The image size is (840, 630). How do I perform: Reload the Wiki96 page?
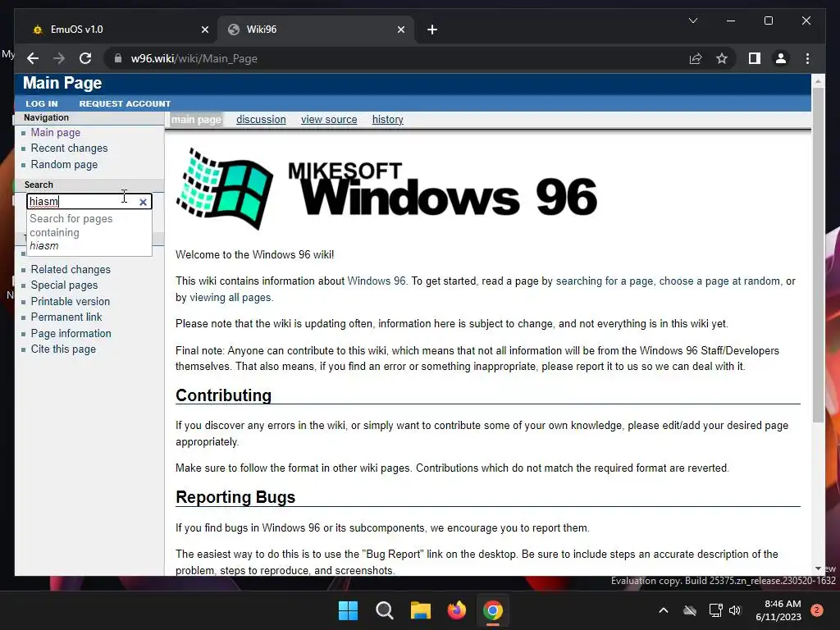click(x=85, y=58)
